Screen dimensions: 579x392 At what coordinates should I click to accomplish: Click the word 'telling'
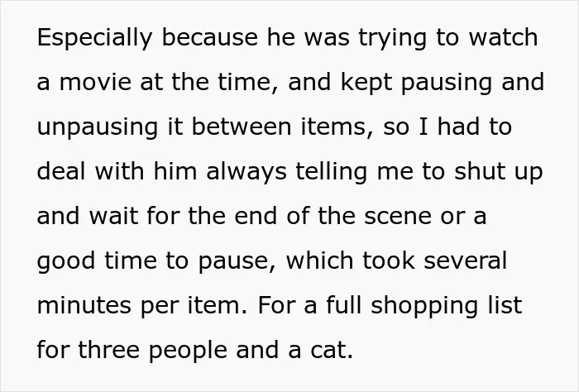(x=332, y=172)
